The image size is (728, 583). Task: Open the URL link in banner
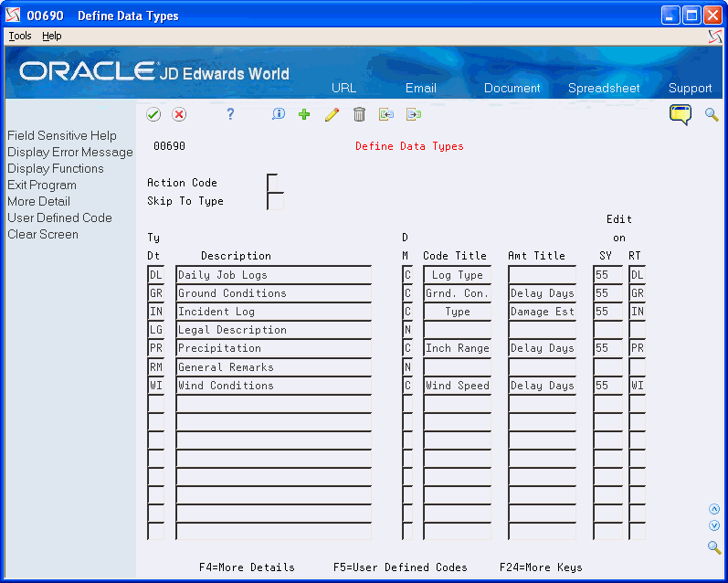pyautogui.click(x=343, y=88)
